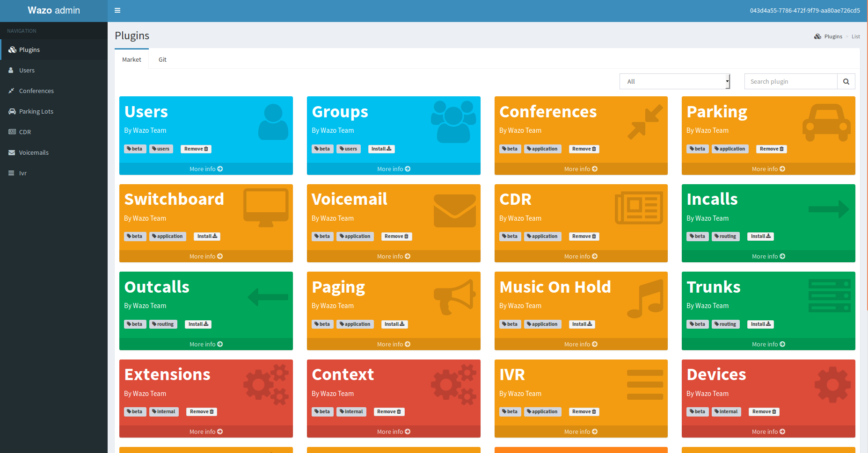Click the search magnifier icon button
This screenshot has height=453, width=868.
point(846,81)
